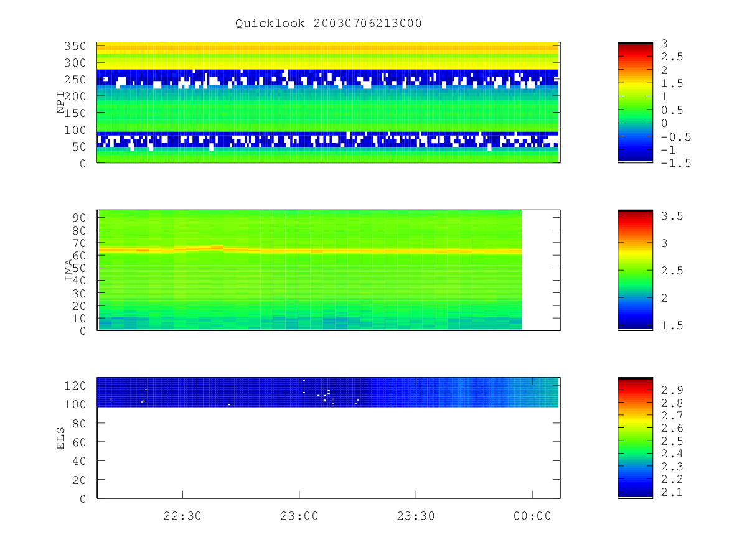This screenshot has width=747, height=560.
Task: Click the "120" tick on ELS axis
Action: click(x=76, y=385)
